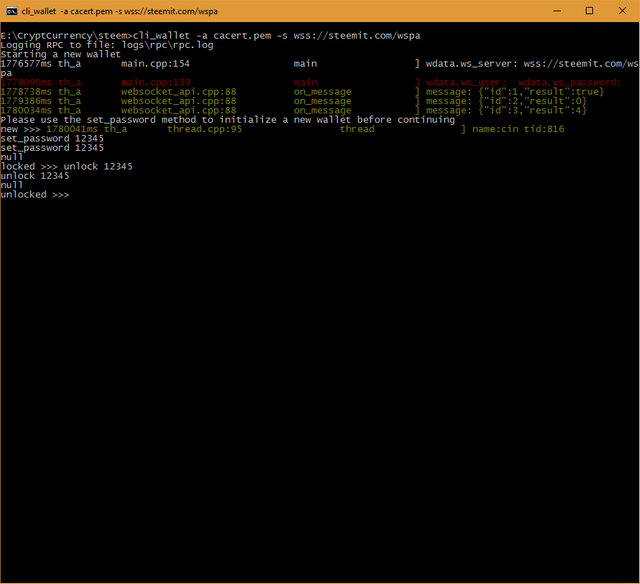Click 'Please use the set_password method' line

click(x=227, y=120)
